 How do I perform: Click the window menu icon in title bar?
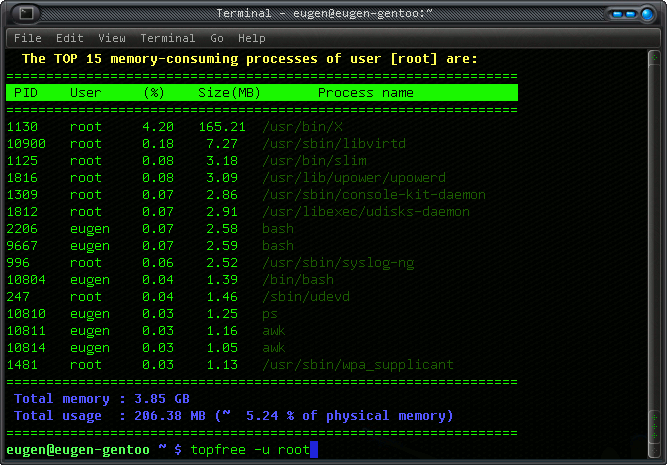point(26,13)
